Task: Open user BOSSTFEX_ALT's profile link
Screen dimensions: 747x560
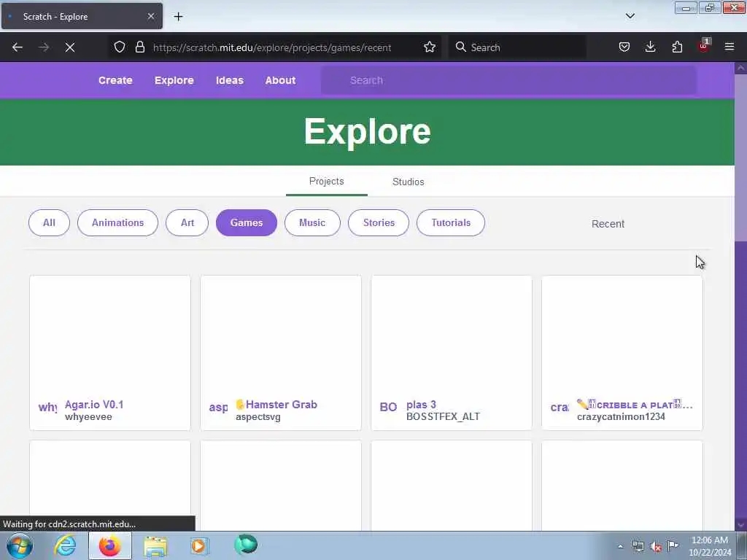Action: pyautogui.click(x=443, y=416)
